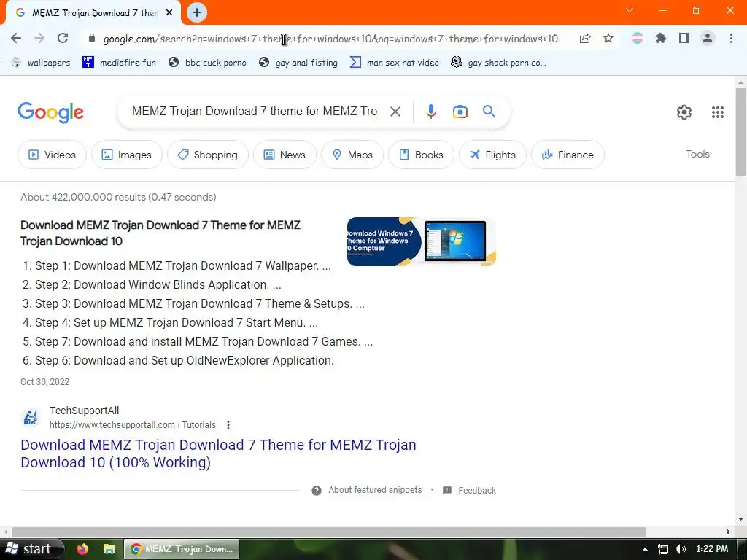Clear the search box with X
The width and height of the screenshot is (747, 560).
(395, 112)
